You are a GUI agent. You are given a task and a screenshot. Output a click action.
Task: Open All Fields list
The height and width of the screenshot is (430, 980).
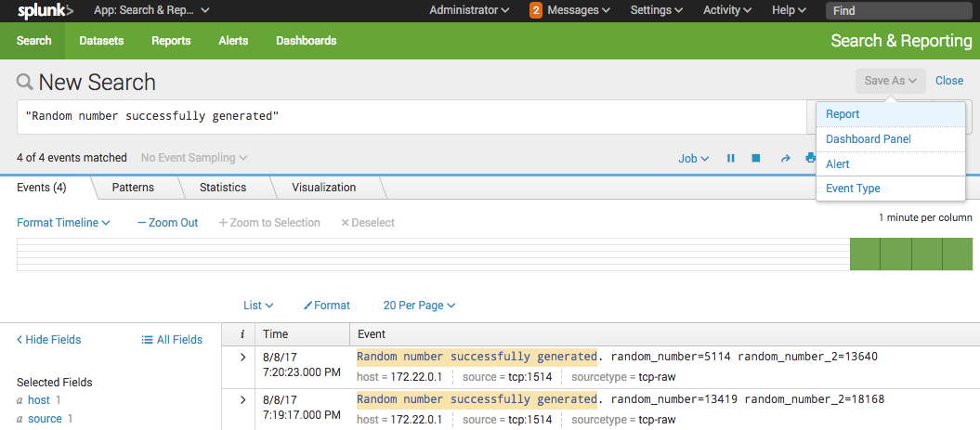(x=172, y=340)
